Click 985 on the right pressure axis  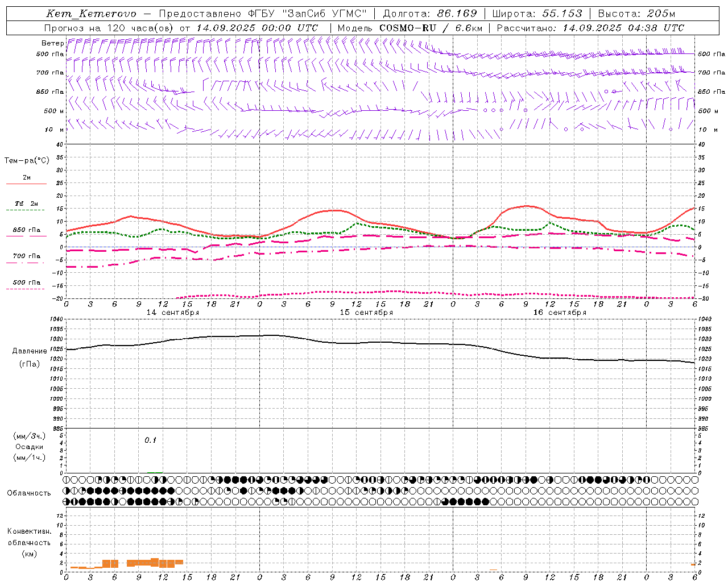[704, 429]
